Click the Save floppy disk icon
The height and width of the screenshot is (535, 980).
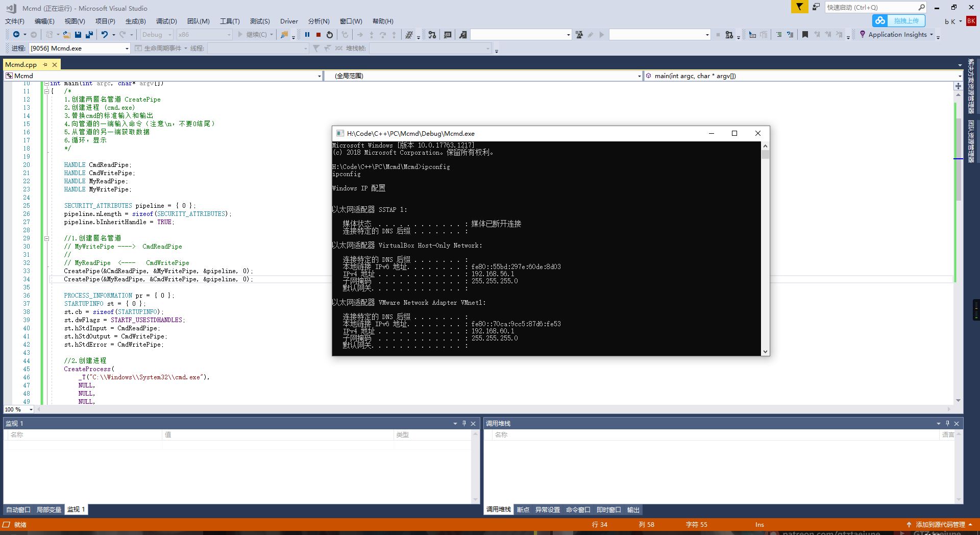coord(78,35)
